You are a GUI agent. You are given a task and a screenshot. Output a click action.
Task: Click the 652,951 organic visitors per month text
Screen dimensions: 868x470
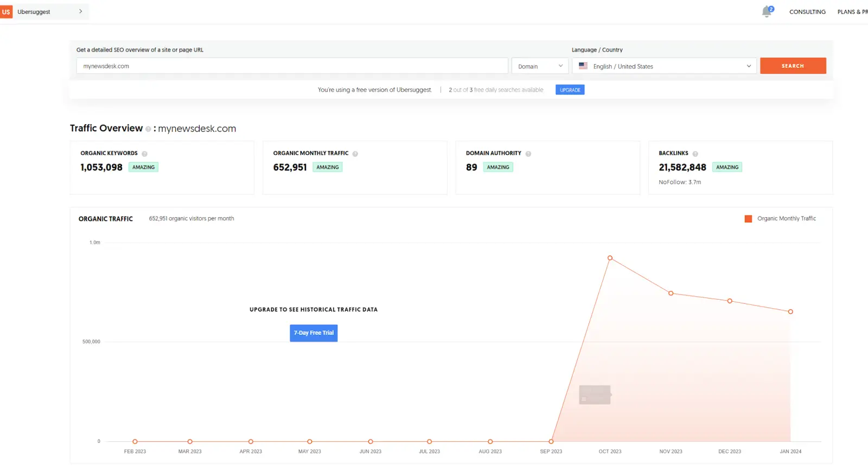coord(192,219)
